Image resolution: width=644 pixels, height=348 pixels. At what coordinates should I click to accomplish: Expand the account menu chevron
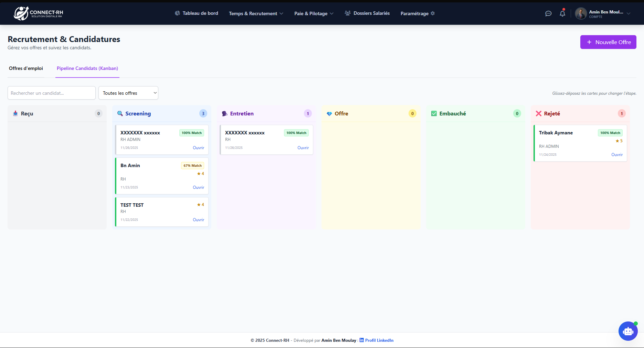coord(629,13)
